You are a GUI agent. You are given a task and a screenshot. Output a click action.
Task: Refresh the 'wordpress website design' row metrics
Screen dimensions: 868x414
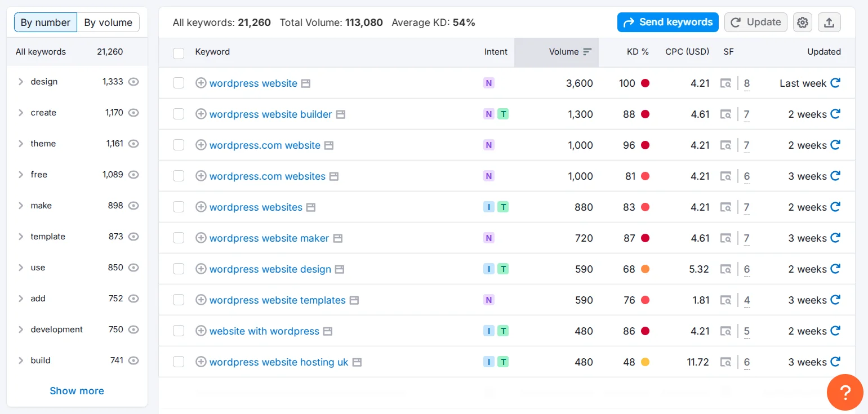click(835, 269)
